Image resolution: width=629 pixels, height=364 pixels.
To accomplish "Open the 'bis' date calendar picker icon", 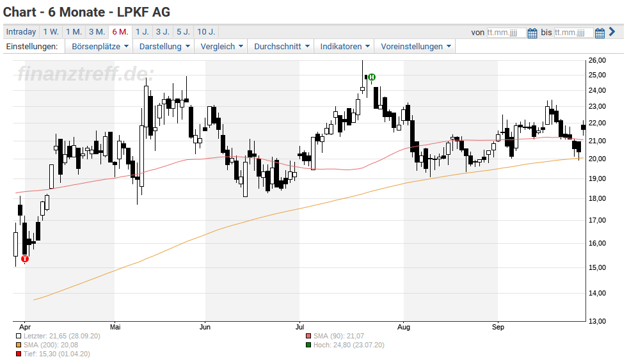I will 600,33.
